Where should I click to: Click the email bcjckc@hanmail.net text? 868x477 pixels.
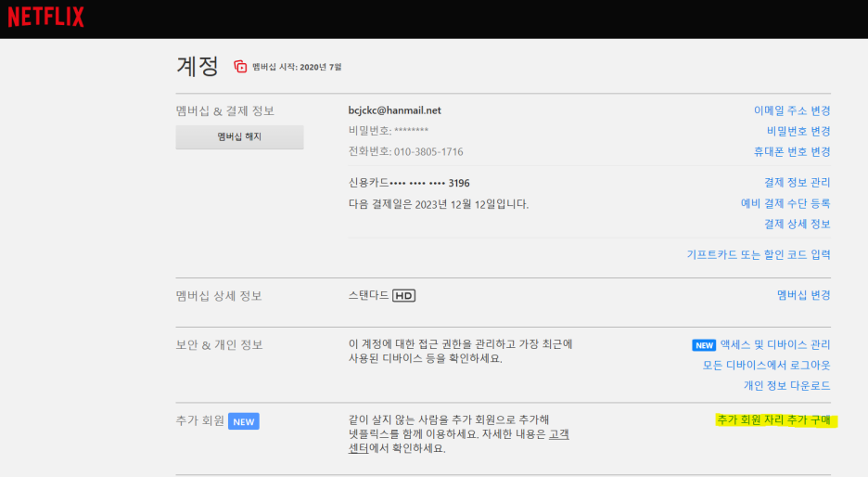click(x=395, y=110)
